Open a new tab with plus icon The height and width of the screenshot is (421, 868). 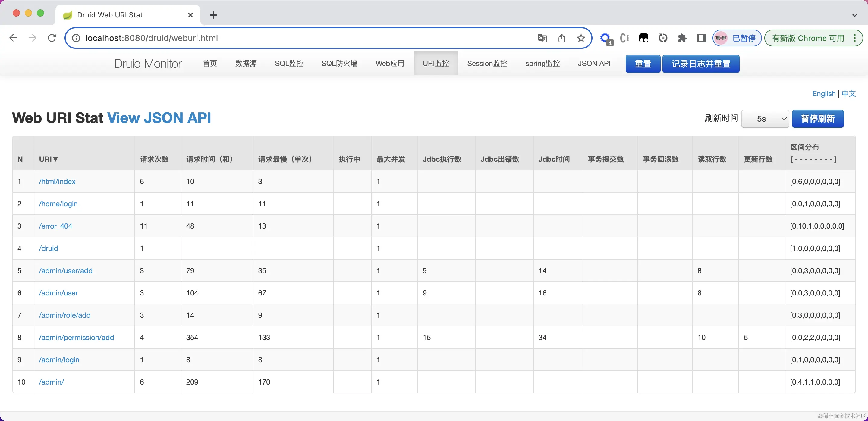point(213,15)
